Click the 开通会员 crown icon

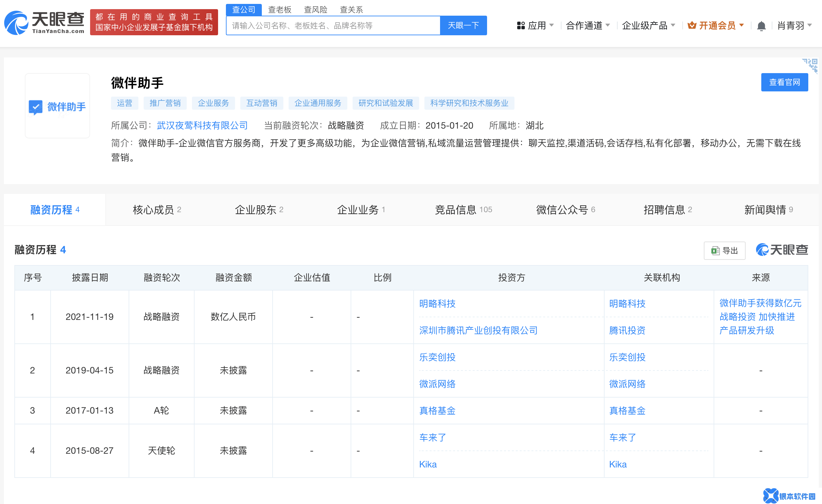point(691,25)
